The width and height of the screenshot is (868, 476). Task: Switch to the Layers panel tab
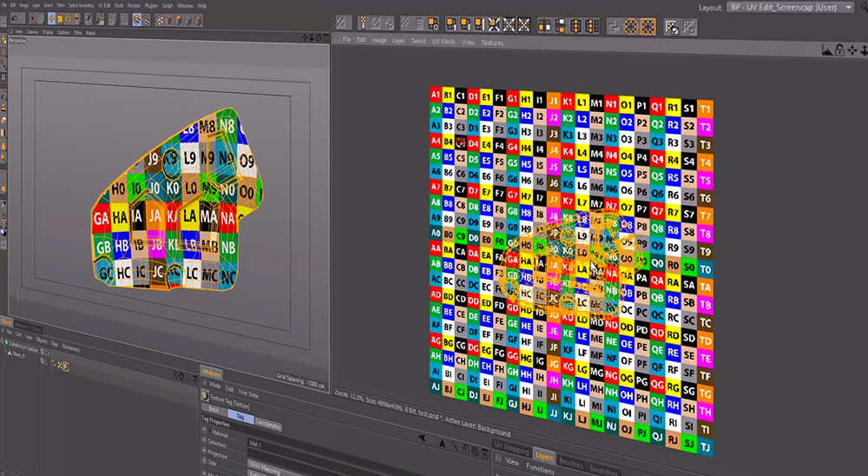pyautogui.click(x=544, y=455)
